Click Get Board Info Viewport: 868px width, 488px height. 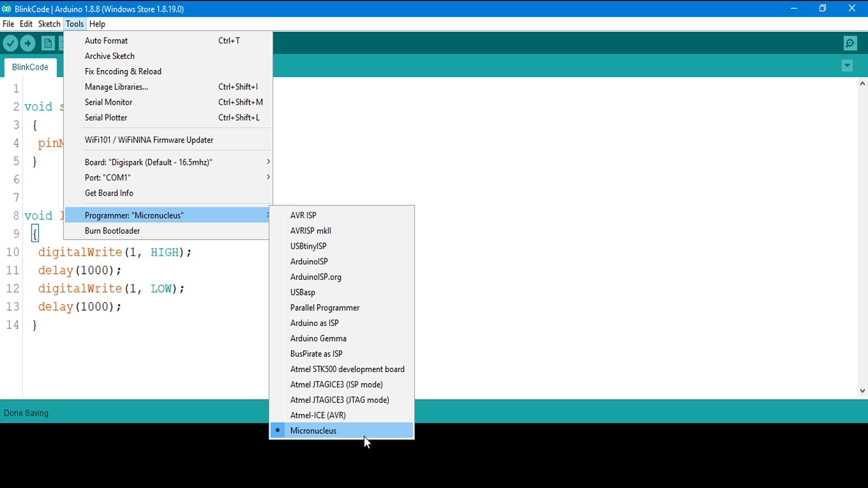pyautogui.click(x=109, y=193)
